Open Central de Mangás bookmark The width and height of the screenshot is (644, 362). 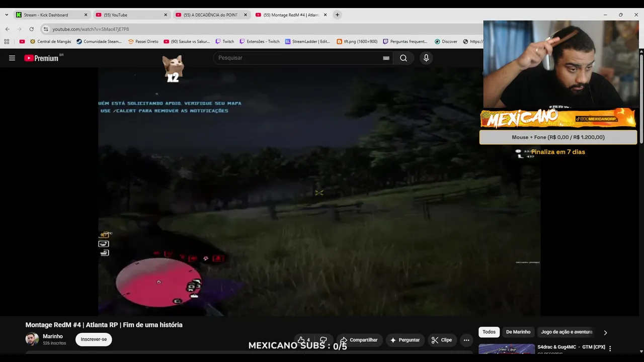pos(50,42)
